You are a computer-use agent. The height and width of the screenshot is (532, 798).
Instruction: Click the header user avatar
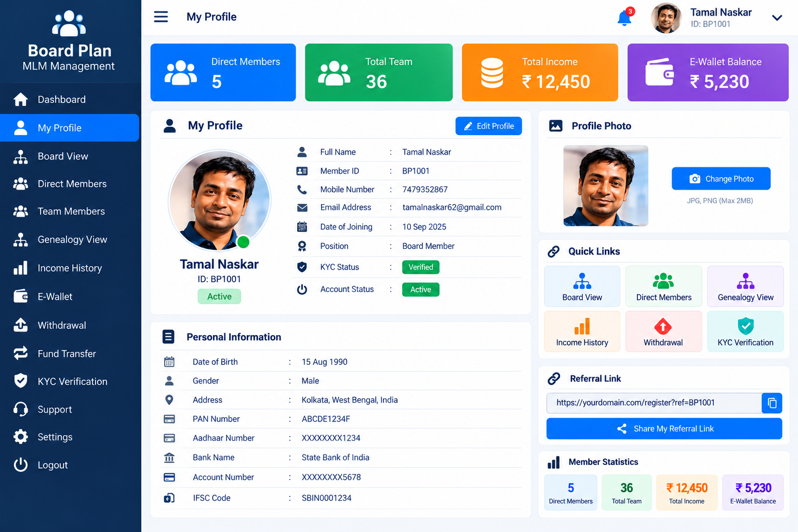(x=666, y=18)
